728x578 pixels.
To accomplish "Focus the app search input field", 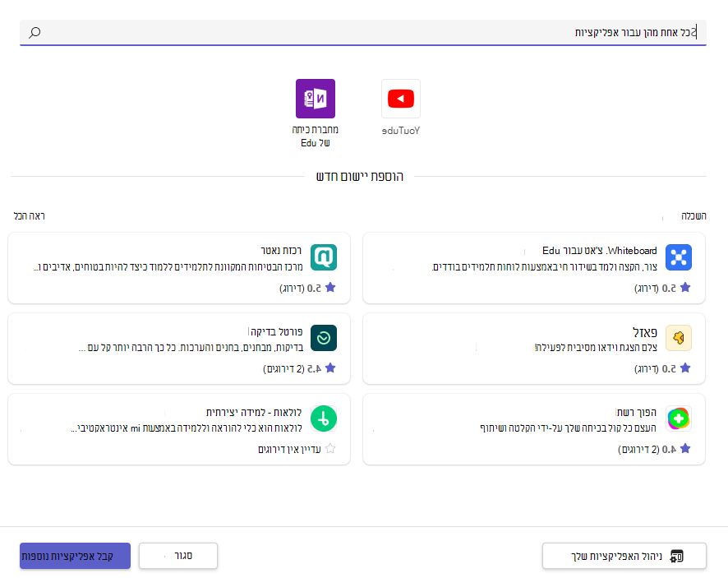I will pyautogui.click(x=363, y=33).
